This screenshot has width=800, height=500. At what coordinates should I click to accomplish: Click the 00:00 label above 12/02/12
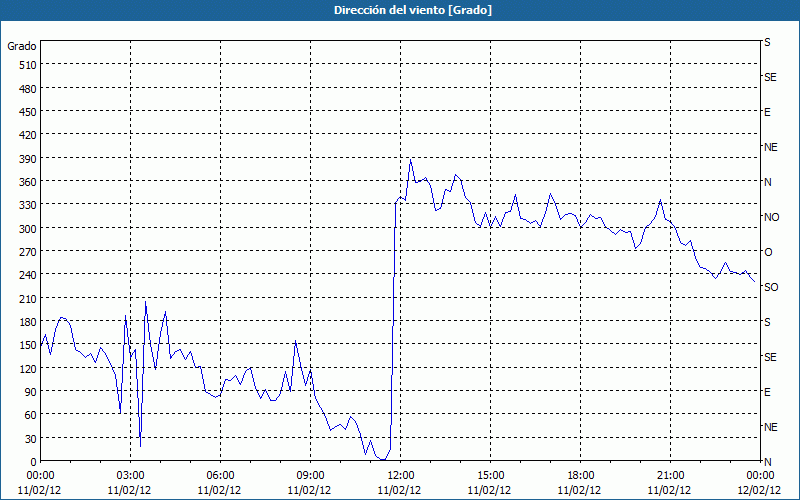[x=760, y=476]
